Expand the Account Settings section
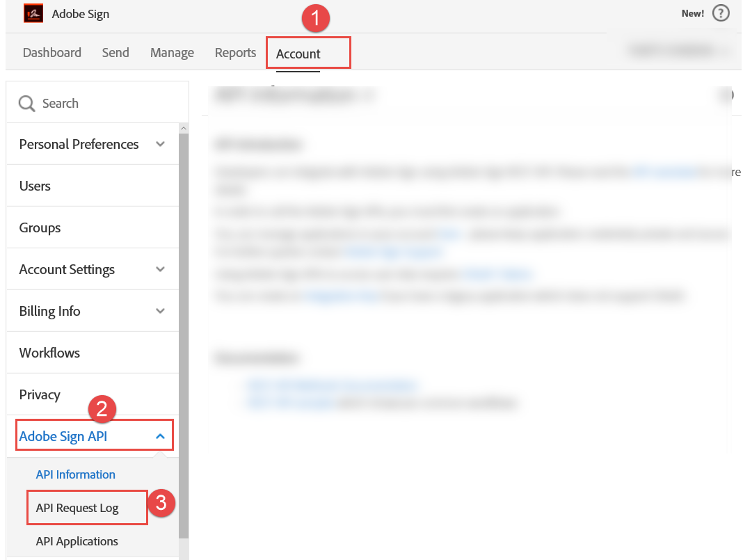 (x=161, y=269)
